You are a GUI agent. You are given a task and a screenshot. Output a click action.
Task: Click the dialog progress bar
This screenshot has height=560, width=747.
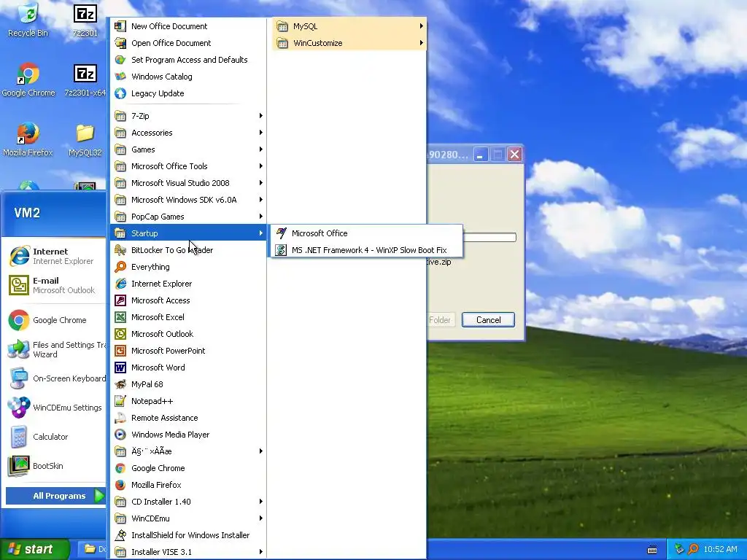(489, 237)
